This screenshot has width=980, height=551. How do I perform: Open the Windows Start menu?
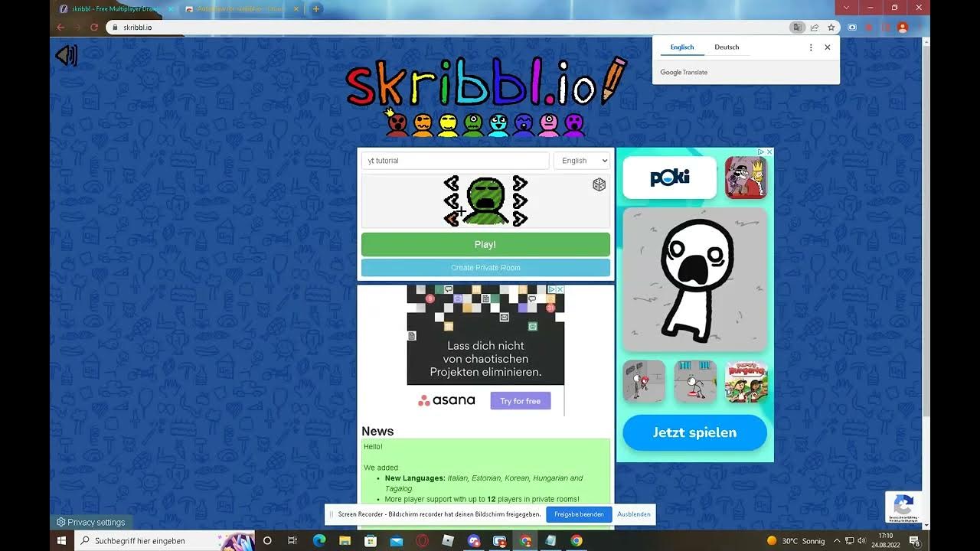click(62, 540)
